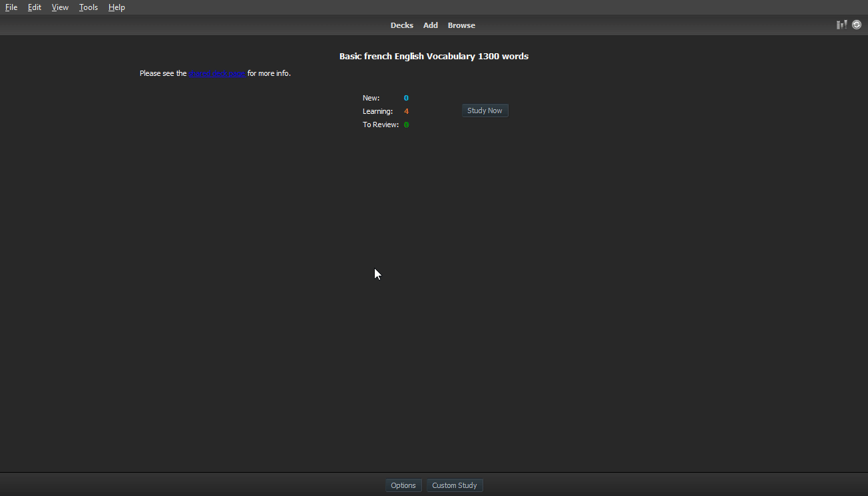
Task: Open the Edit menu
Action: pos(35,7)
